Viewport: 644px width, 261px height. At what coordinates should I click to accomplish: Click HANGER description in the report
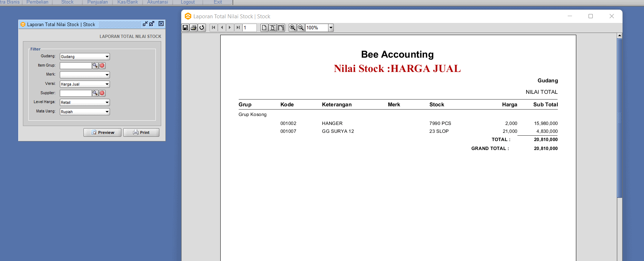click(332, 123)
